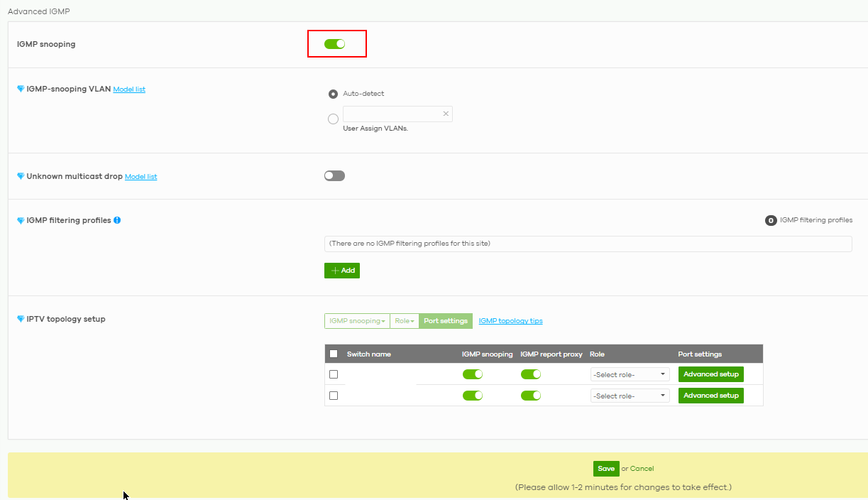This screenshot has width=868, height=500.
Task: Add a new IGMP filtering profile
Action: tap(342, 271)
